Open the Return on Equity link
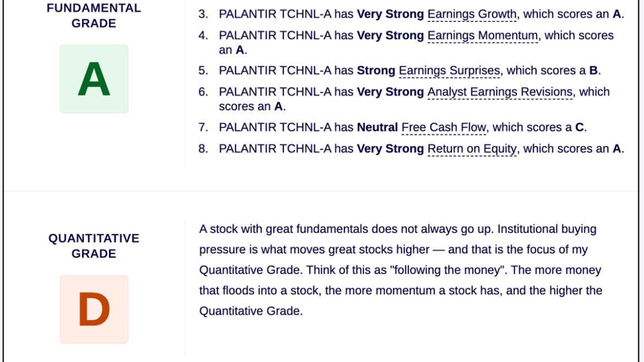This screenshot has height=362, width=644. 472,149
